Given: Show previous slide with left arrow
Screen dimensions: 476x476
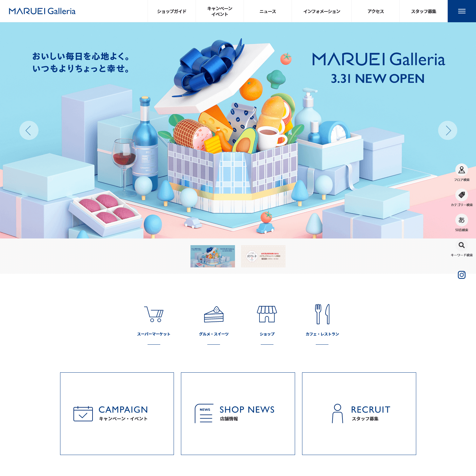Looking at the screenshot, I should coord(29,130).
